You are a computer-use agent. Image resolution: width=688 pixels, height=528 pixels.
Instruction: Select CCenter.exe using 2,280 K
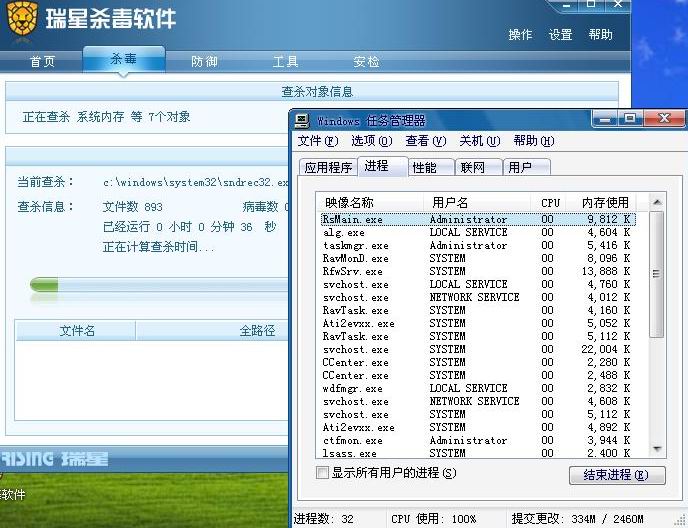pos(478,363)
